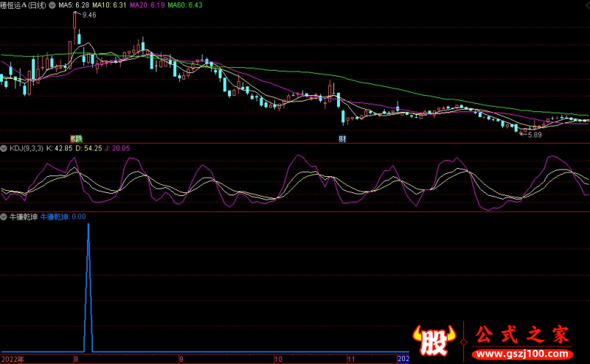Click the 穗恒运A (日线) stock title
Viewport: 590px width, 364px height.
[24, 5]
